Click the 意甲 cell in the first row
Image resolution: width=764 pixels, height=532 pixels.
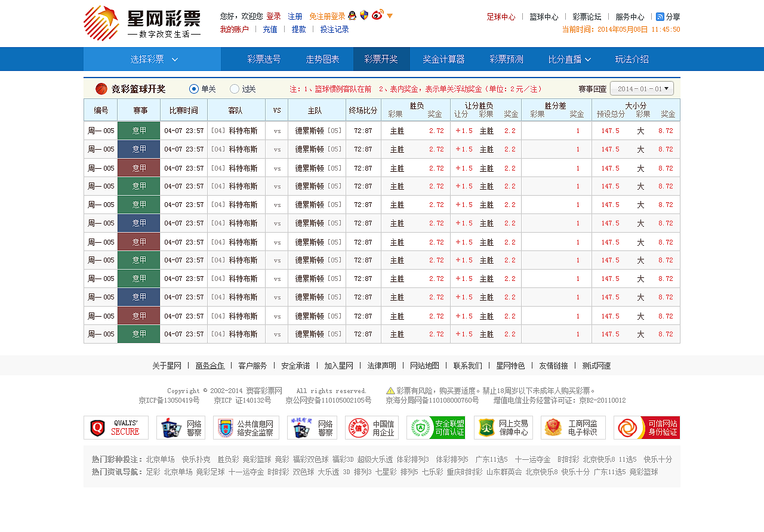(138, 130)
